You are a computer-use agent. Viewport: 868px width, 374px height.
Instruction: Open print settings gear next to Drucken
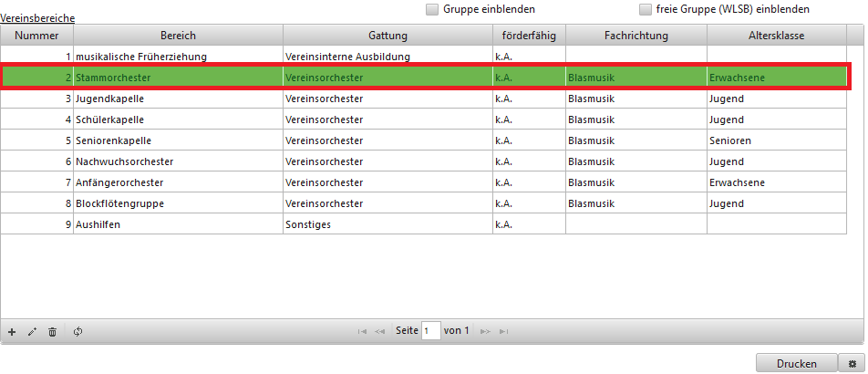coord(852,363)
